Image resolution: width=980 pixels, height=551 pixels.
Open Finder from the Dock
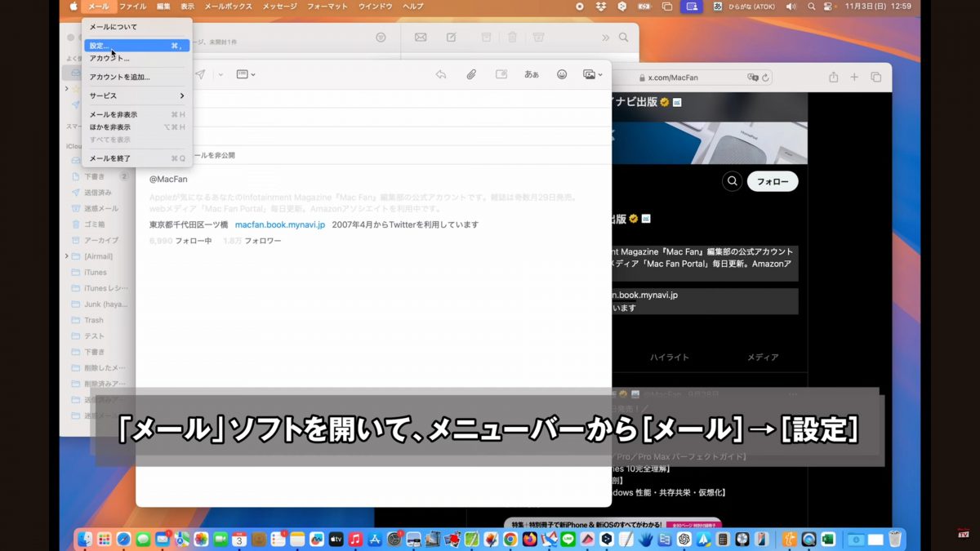point(86,539)
